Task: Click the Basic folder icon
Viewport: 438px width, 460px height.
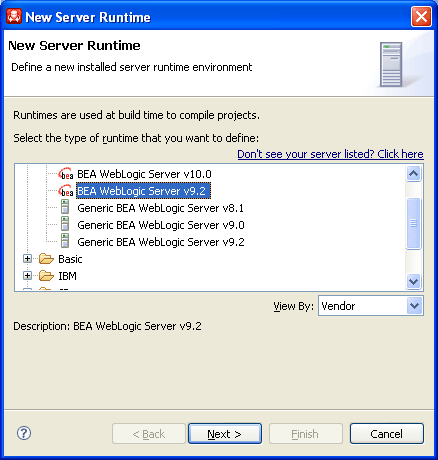Action: point(46,259)
